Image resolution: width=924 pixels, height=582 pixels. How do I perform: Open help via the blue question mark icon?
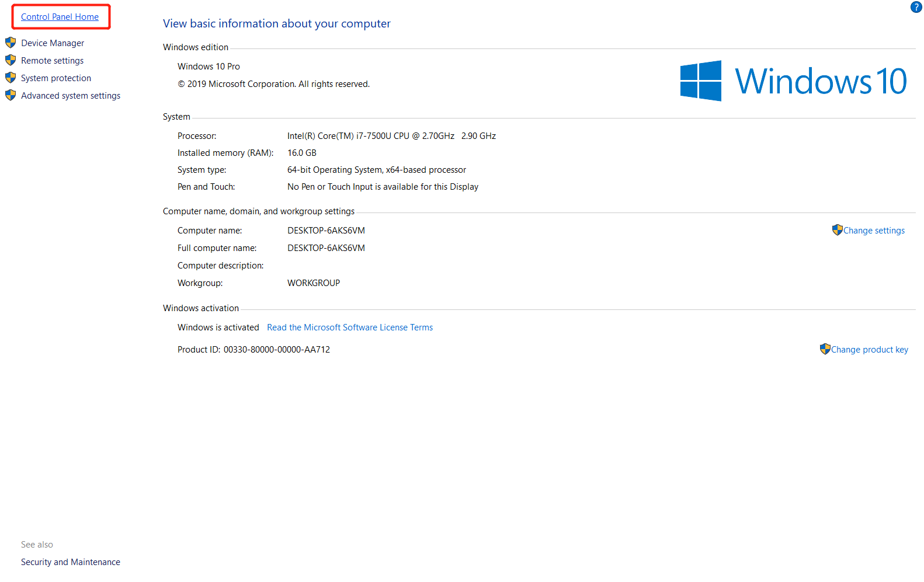(916, 7)
